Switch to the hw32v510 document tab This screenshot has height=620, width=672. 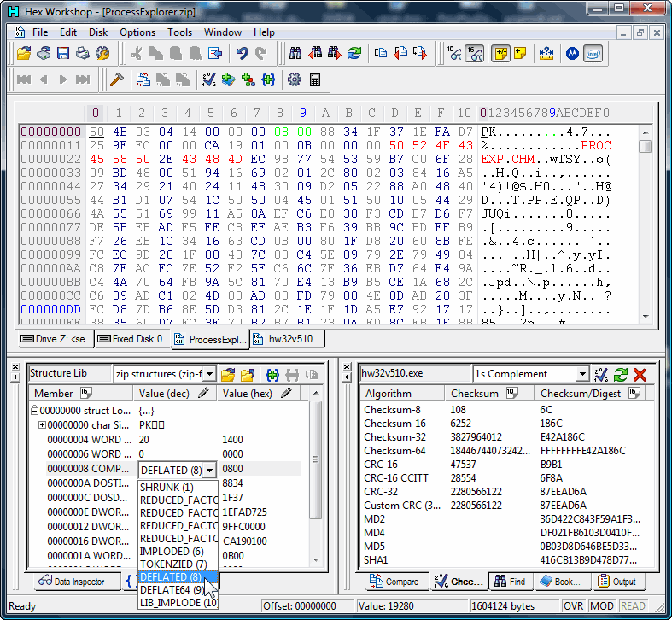tap(287, 339)
